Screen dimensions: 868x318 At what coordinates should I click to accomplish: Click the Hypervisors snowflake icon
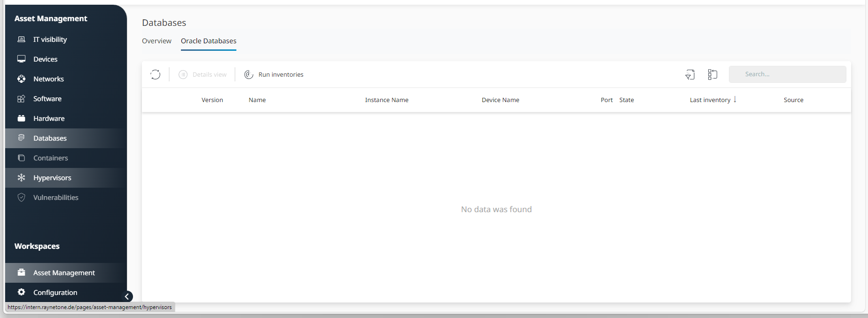tap(22, 178)
